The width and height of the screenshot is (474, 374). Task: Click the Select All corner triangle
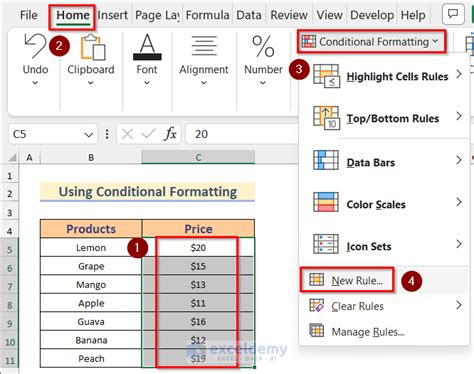tap(12, 157)
